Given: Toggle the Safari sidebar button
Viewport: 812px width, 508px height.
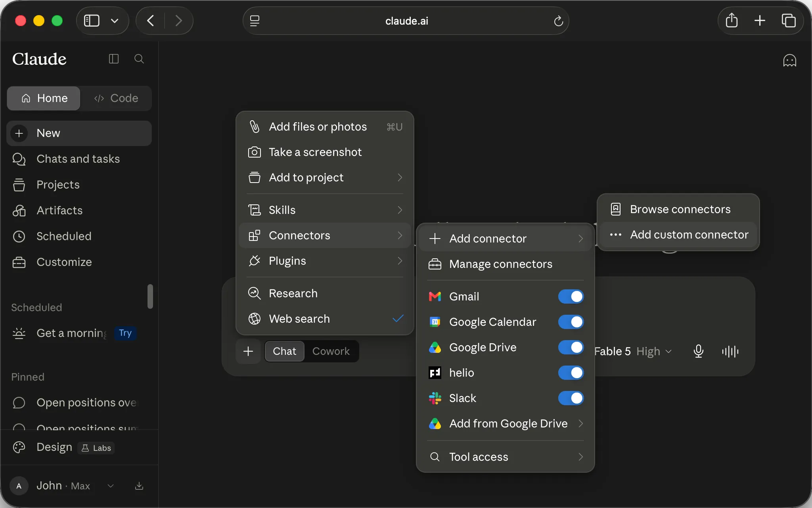Looking at the screenshot, I should pyautogui.click(x=92, y=21).
